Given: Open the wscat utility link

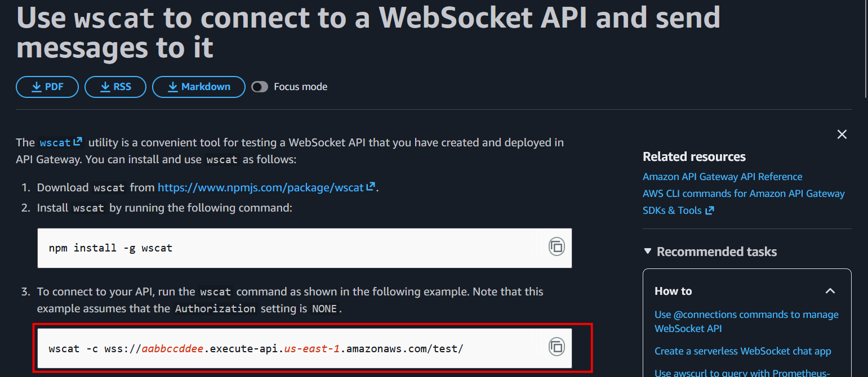Looking at the screenshot, I should 61,142.
